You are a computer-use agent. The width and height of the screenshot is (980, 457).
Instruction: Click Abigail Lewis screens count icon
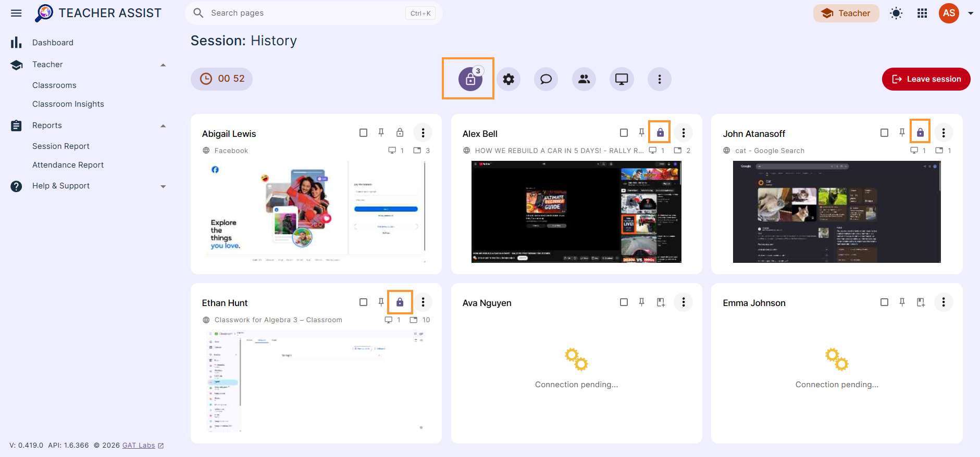click(392, 150)
